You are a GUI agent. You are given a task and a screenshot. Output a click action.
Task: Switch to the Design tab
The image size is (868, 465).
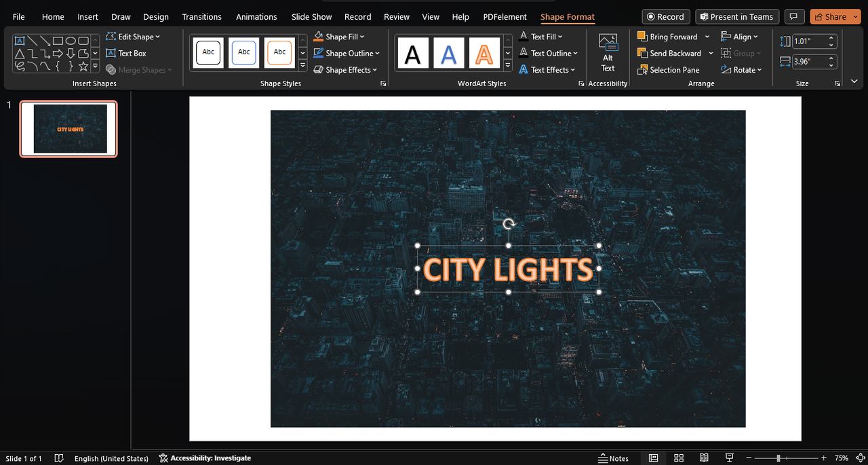(x=156, y=17)
